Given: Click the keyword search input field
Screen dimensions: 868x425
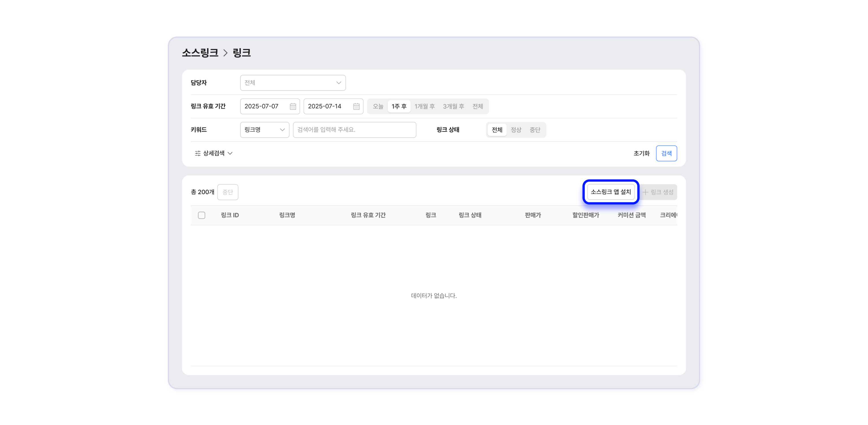Looking at the screenshot, I should click(354, 130).
